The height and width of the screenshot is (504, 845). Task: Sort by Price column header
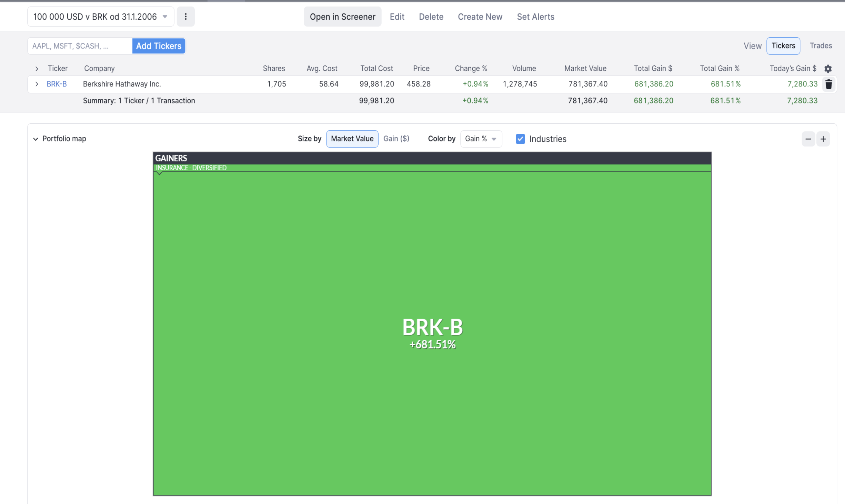point(421,68)
